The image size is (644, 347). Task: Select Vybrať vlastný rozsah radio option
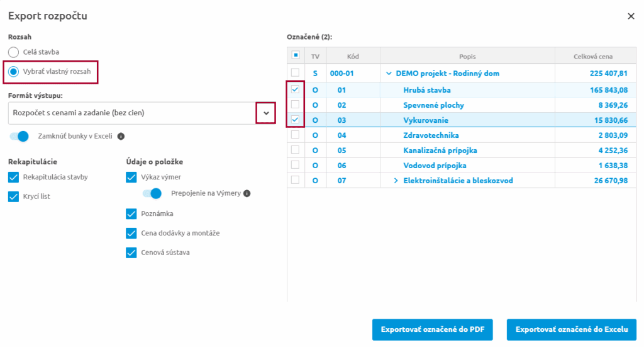pos(14,72)
